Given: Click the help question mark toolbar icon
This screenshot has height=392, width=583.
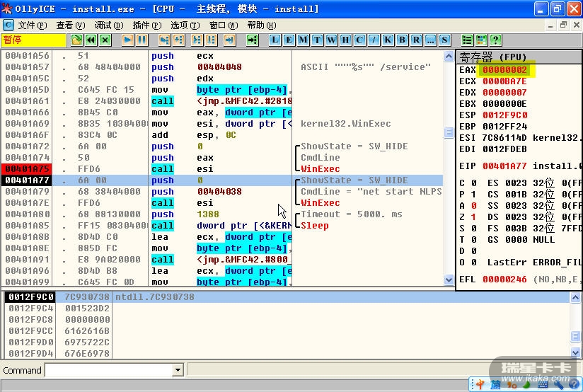Looking at the screenshot, I should pyautogui.click(x=496, y=40).
